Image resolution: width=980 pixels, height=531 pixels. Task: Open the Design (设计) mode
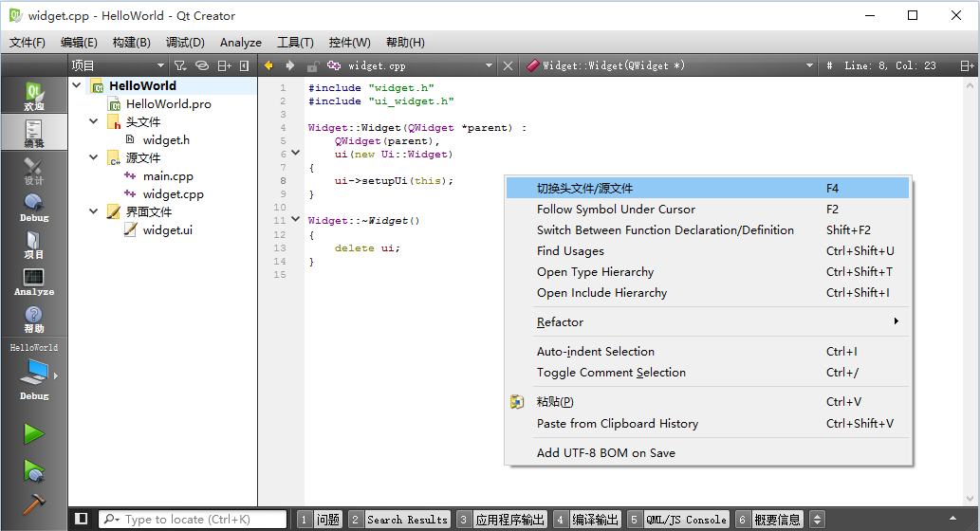coord(34,171)
